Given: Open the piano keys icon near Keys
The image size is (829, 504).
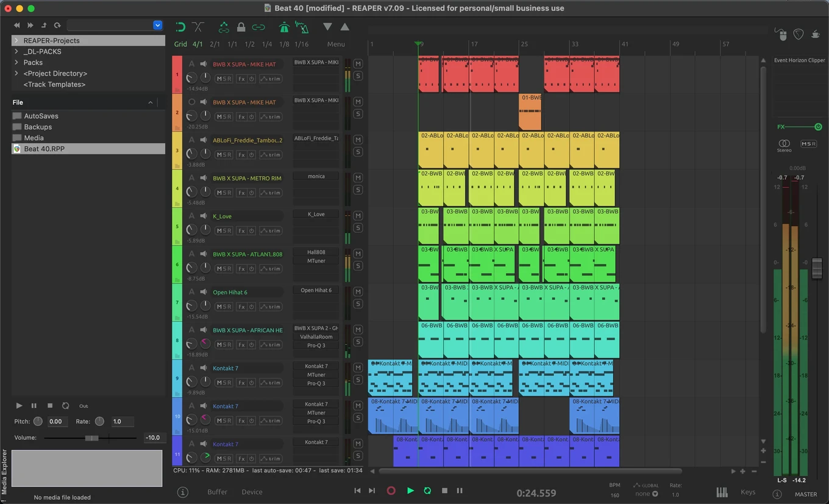Looking at the screenshot, I should pos(722,492).
